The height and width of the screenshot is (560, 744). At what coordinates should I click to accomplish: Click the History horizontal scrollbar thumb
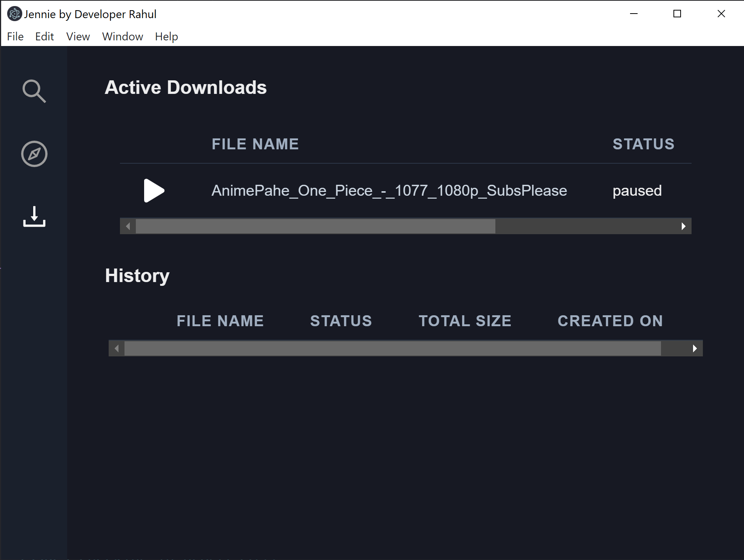tap(392, 348)
